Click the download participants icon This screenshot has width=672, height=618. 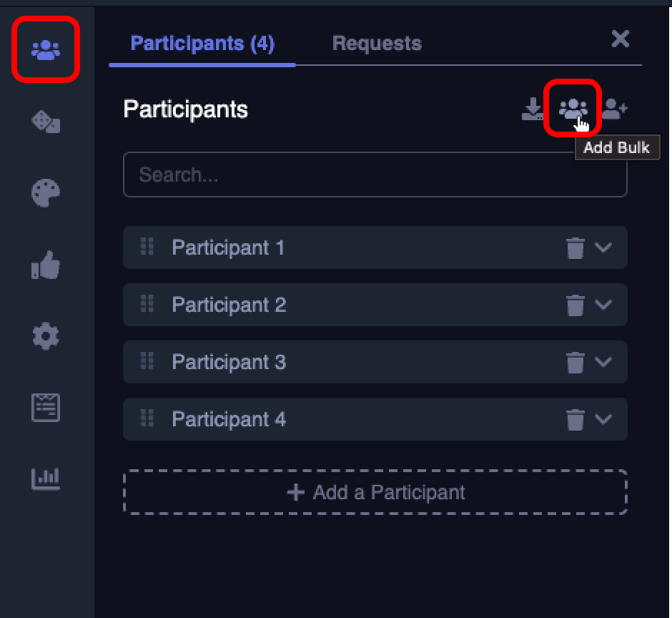tap(533, 109)
